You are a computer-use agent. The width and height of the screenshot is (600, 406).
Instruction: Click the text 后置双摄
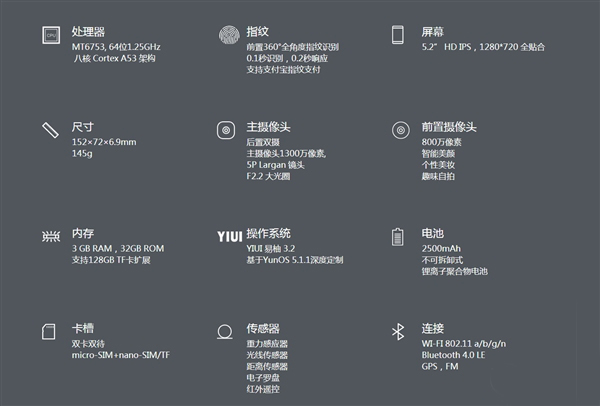(263, 142)
